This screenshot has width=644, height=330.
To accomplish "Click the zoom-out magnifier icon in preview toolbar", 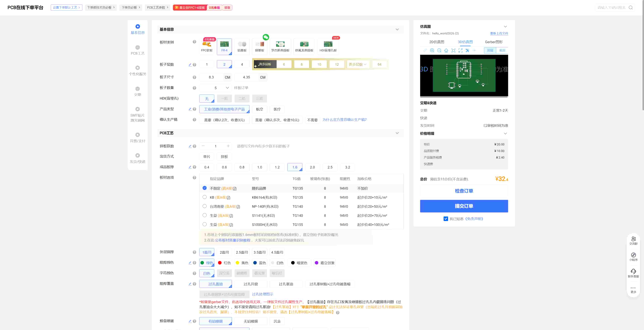I will [x=439, y=50].
